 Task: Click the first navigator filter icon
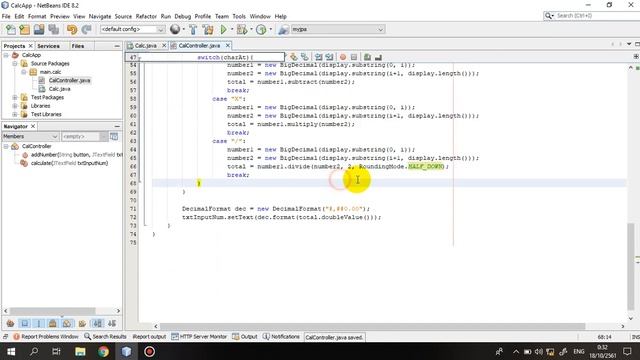click(x=10, y=323)
